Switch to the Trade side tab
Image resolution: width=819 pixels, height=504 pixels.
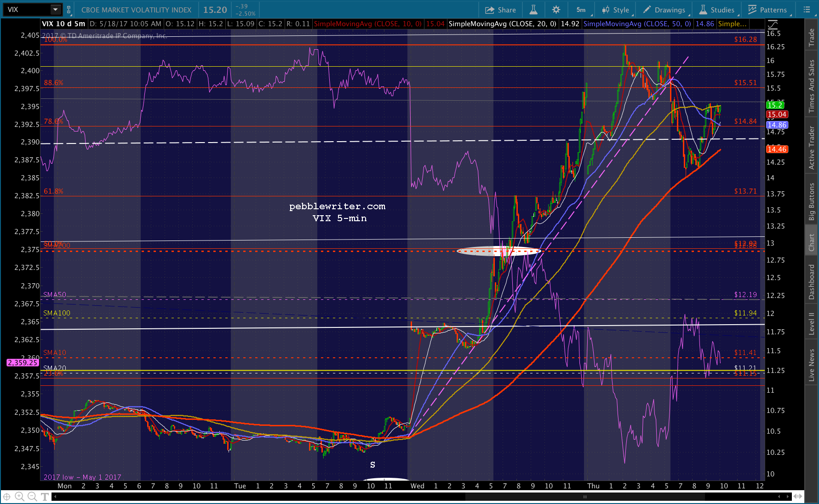pos(812,37)
